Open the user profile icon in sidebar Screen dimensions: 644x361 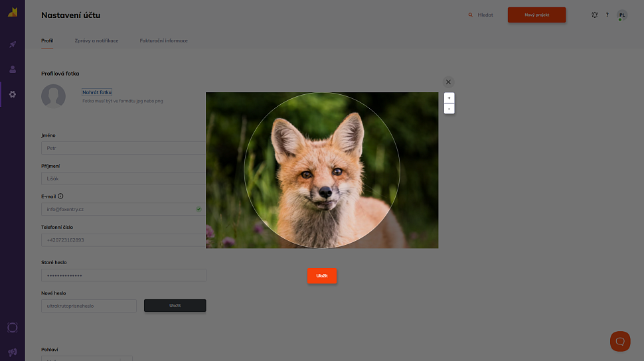(13, 69)
